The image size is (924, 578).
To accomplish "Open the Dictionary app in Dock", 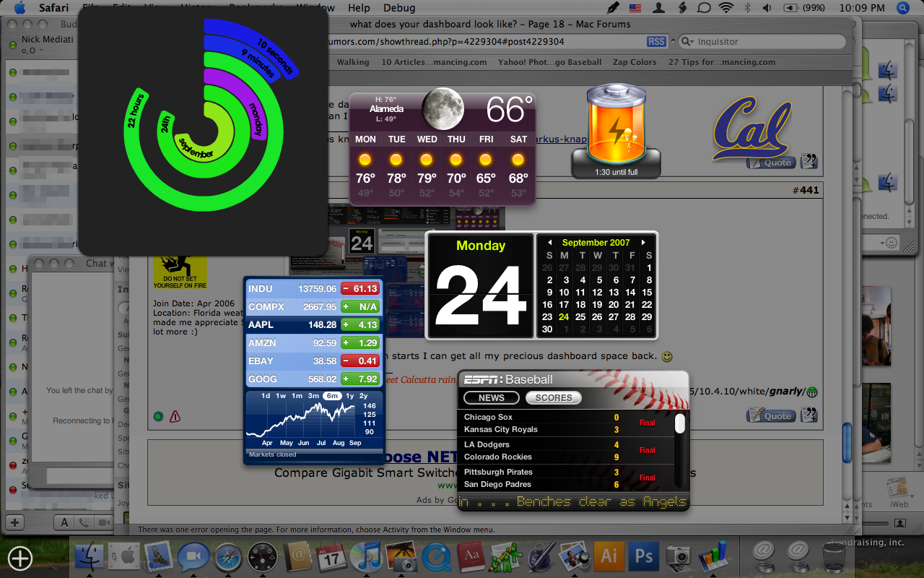I will (470, 556).
